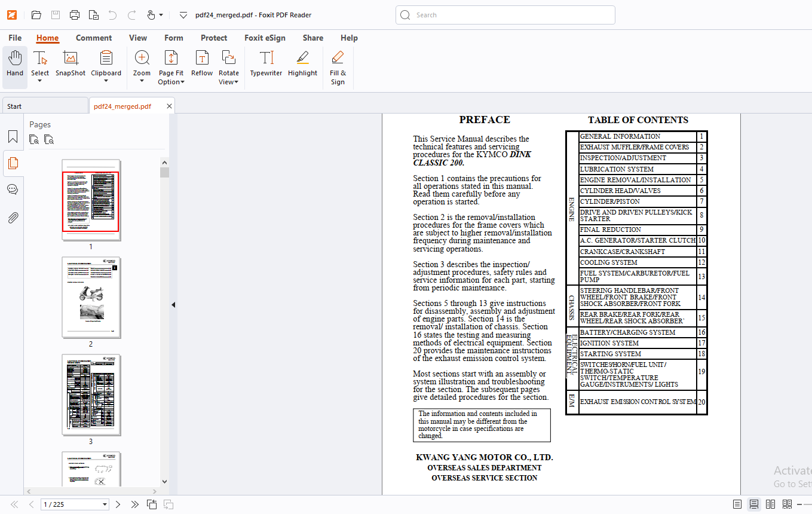Click the previous view icon
The width and height of the screenshot is (812, 514).
(x=152, y=504)
